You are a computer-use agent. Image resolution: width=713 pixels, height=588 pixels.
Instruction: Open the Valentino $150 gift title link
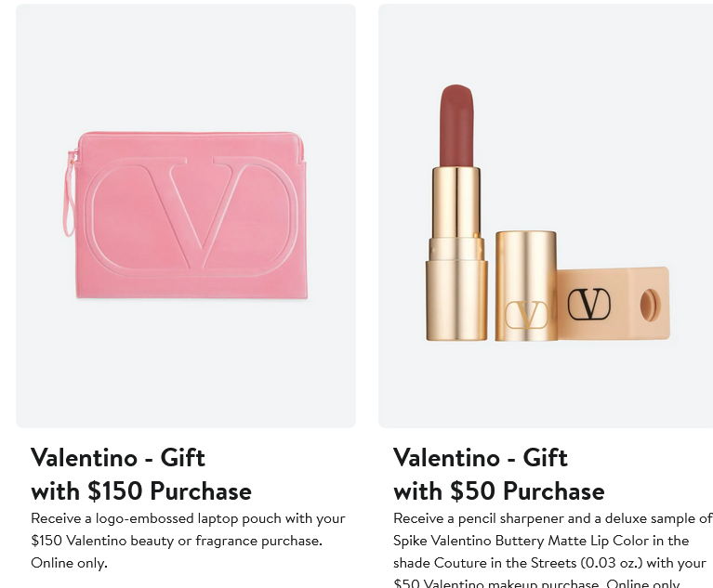click(141, 475)
